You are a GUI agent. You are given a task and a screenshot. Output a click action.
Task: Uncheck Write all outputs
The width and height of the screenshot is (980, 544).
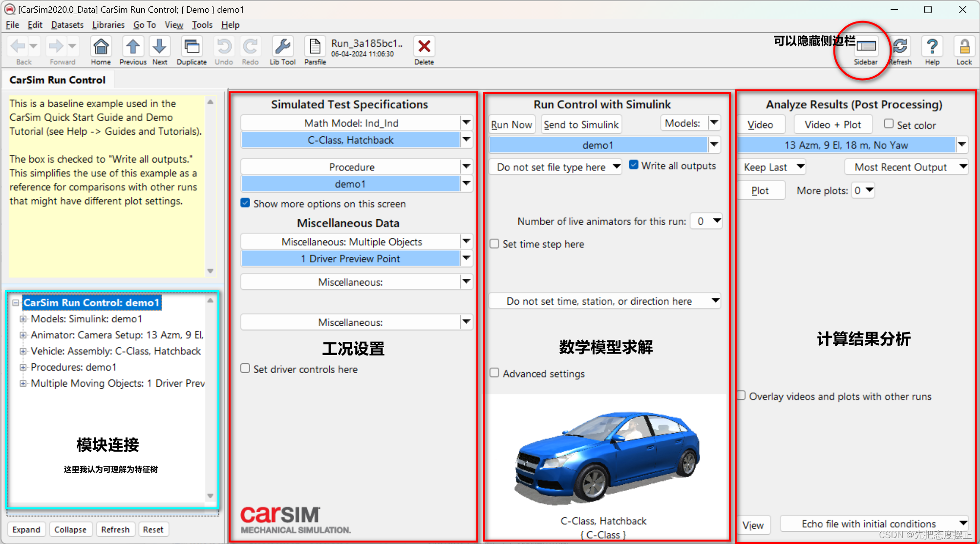tap(634, 165)
